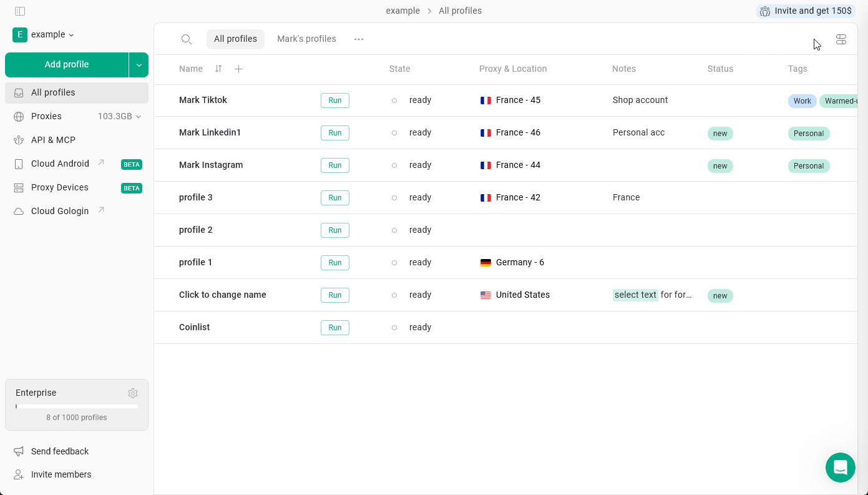
Task: Sort profiles using the name sort arrows
Action: 218,69
